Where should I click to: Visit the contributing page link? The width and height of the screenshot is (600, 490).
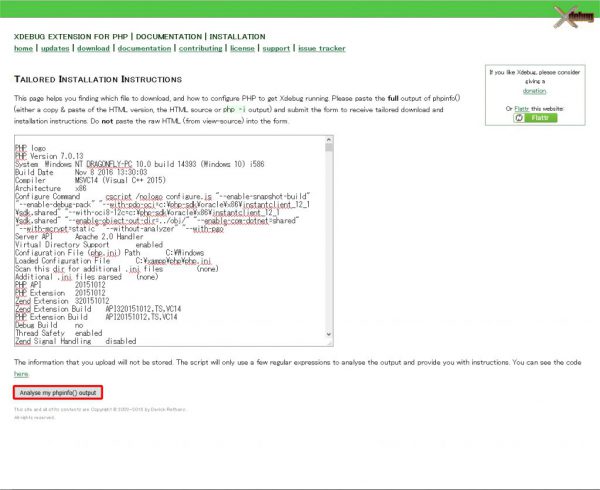click(x=200, y=48)
